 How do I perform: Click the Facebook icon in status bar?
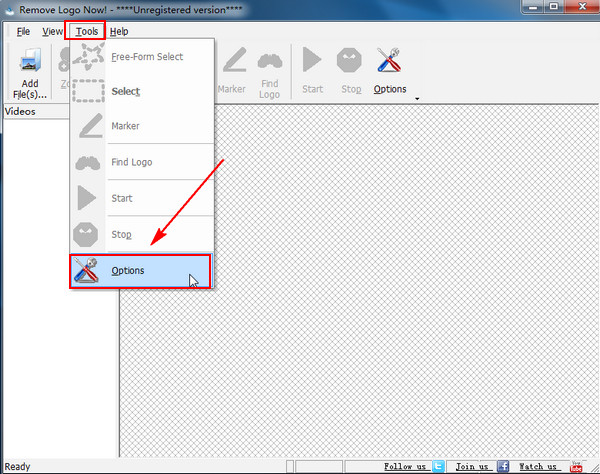click(503, 466)
